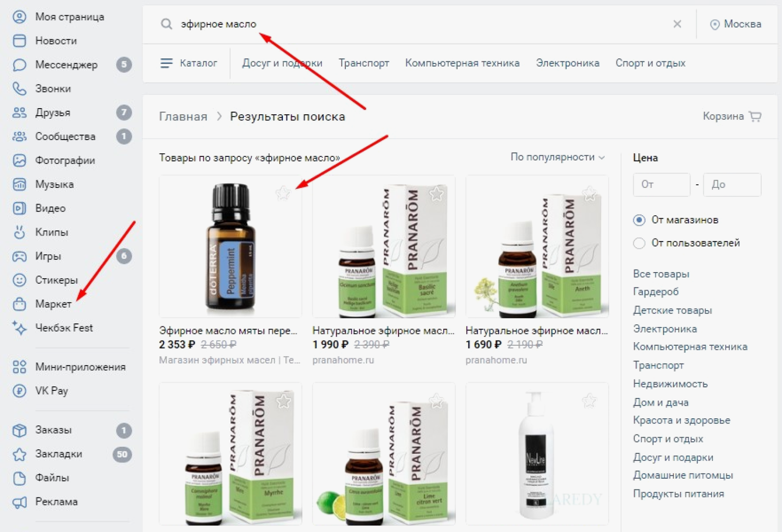782x532 pixels.
Task: Bookmark the Lime citron vert product star
Action: [x=436, y=401]
